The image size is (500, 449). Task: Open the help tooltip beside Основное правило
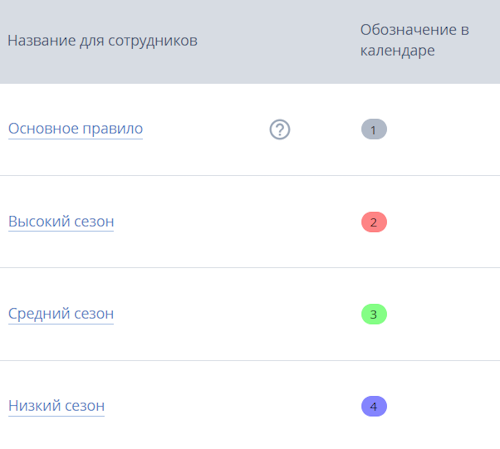(280, 129)
